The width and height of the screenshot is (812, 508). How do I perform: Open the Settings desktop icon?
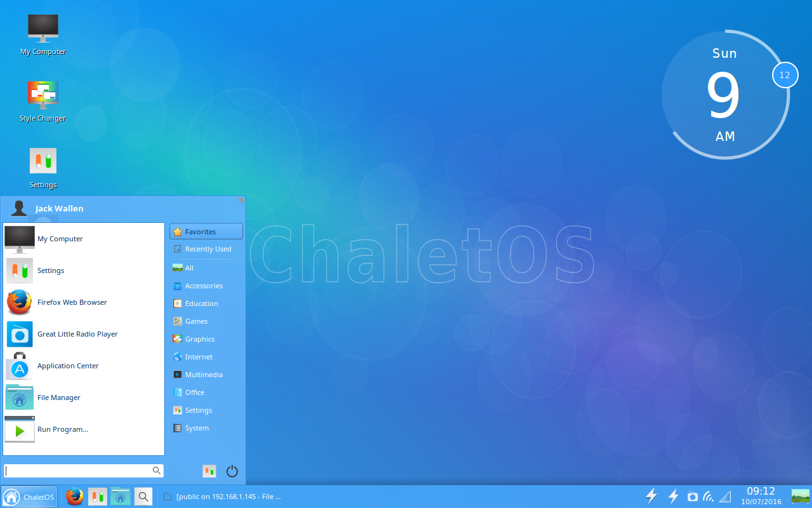click(x=43, y=168)
